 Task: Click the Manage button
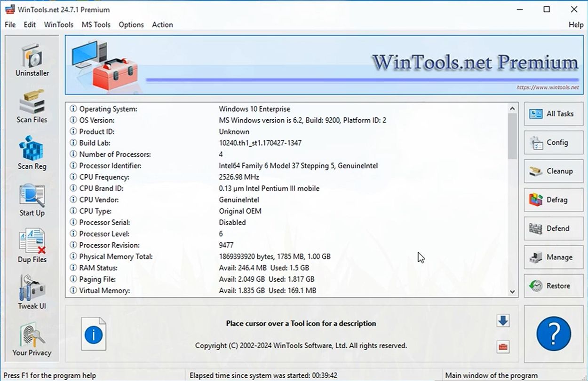tap(554, 257)
